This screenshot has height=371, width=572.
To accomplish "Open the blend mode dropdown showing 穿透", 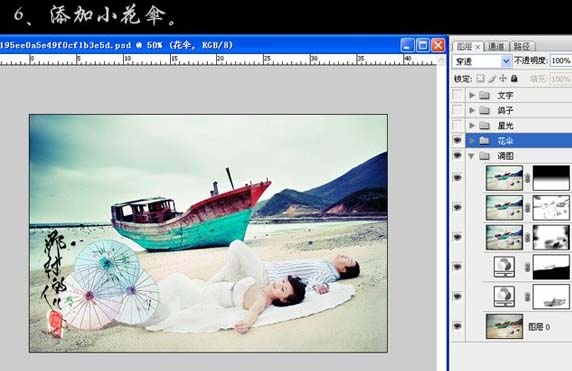I will point(506,61).
